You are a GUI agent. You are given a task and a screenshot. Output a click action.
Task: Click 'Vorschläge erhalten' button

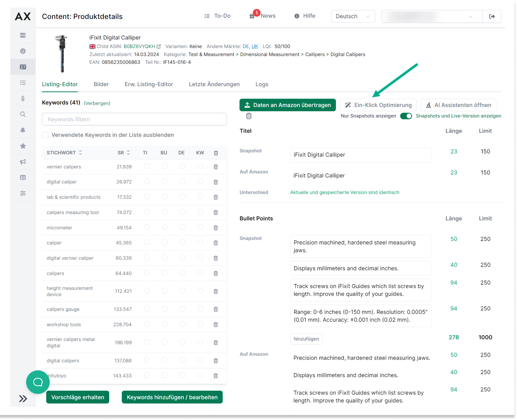pos(78,397)
